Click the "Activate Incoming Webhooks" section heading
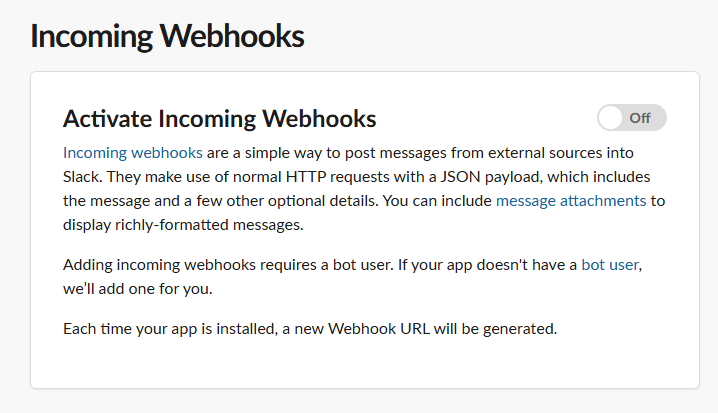Image resolution: width=718 pixels, height=413 pixels. 219,119
